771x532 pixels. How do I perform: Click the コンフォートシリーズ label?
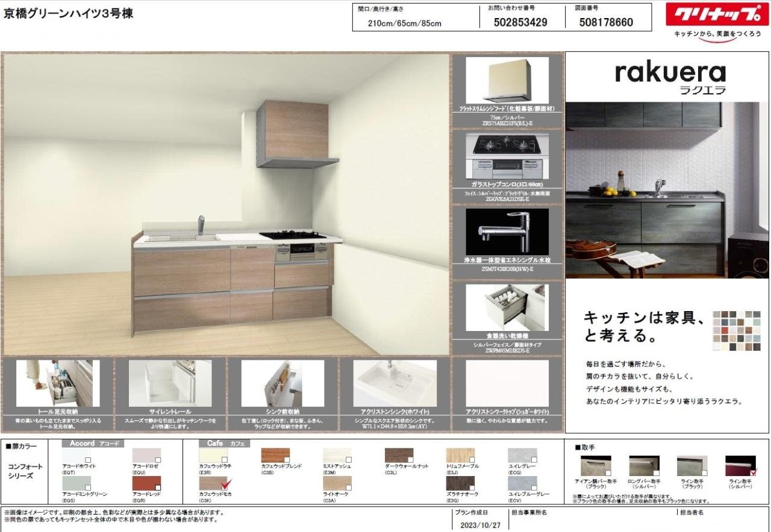[24, 471]
